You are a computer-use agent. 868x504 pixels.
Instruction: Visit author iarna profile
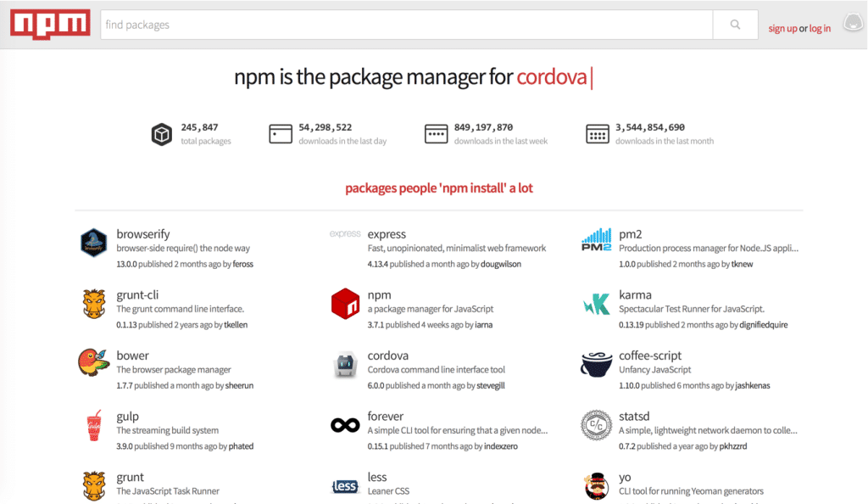pos(483,325)
